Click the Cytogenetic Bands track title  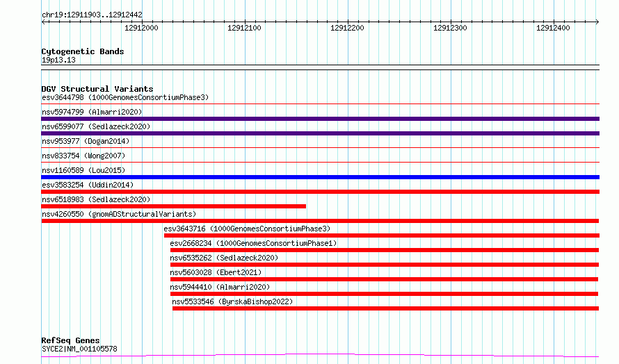[x=83, y=51]
